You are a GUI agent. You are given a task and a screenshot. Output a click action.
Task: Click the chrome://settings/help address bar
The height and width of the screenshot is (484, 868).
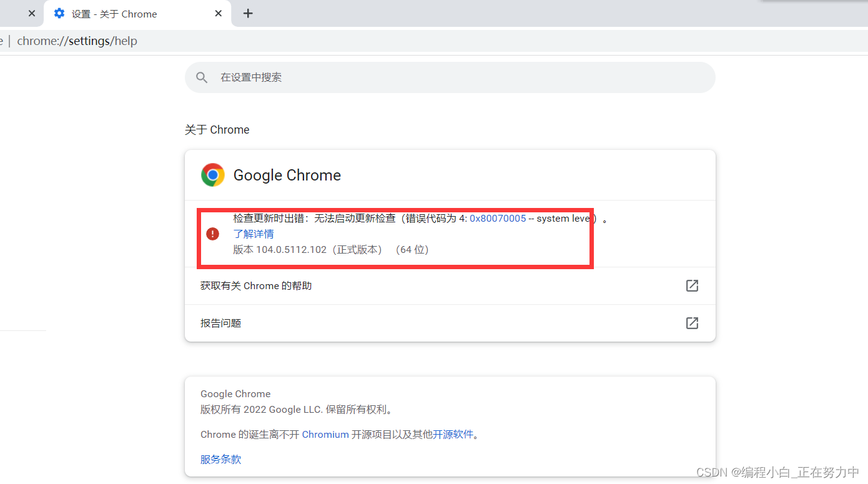tap(434, 41)
